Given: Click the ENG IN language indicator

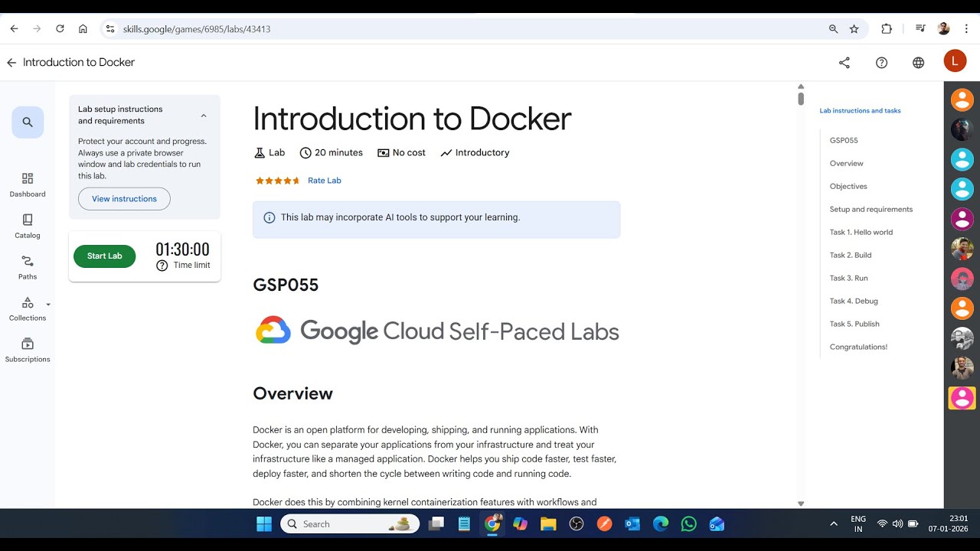Looking at the screenshot, I should [x=858, y=524].
